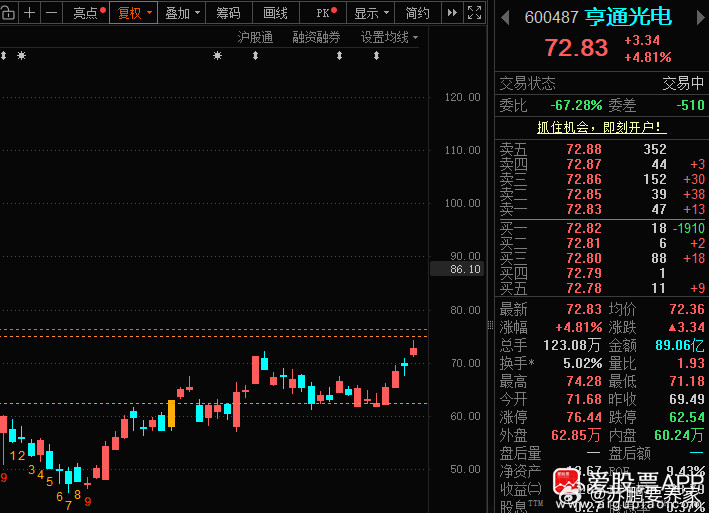Toggle fullscreen chart view icon
The image size is (709, 513).
click(474, 13)
